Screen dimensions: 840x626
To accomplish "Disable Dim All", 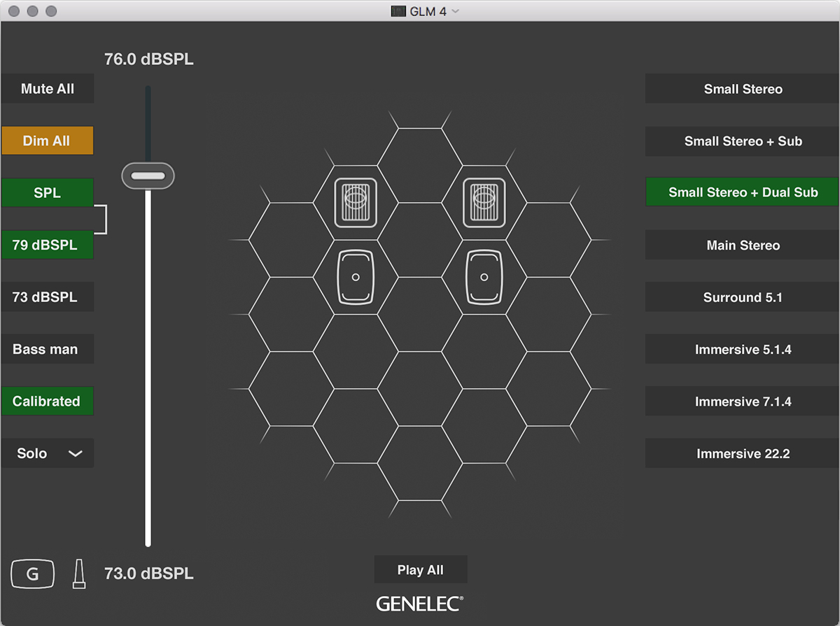I will click(x=47, y=141).
